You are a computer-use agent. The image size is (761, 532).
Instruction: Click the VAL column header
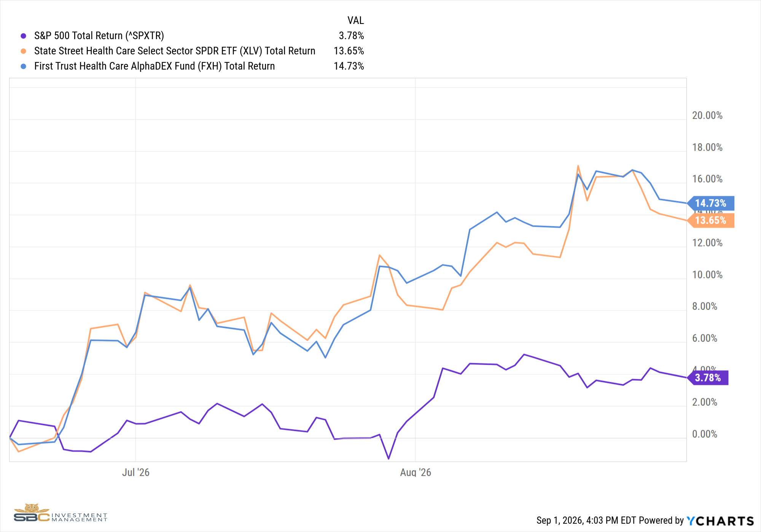[x=355, y=20]
